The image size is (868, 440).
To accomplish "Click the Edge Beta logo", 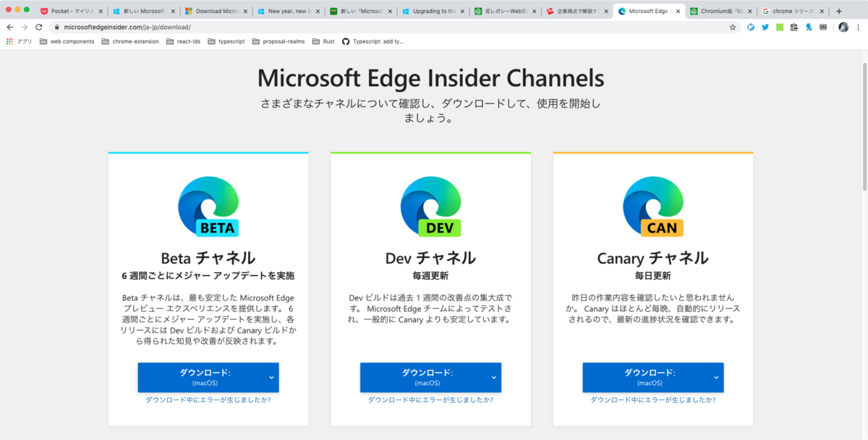I will point(208,206).
